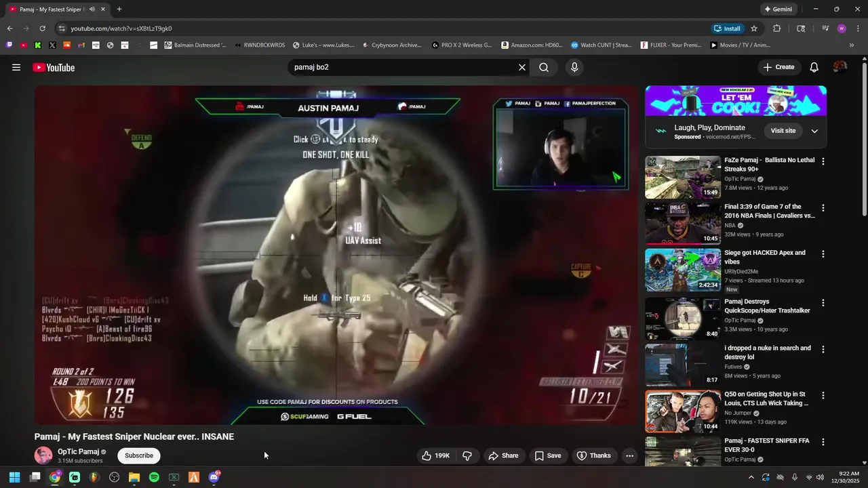The image size is (868, 488).
Task: Open 'Movies / TV / Anim...' bookmark
Action: [x=741, y=45]
